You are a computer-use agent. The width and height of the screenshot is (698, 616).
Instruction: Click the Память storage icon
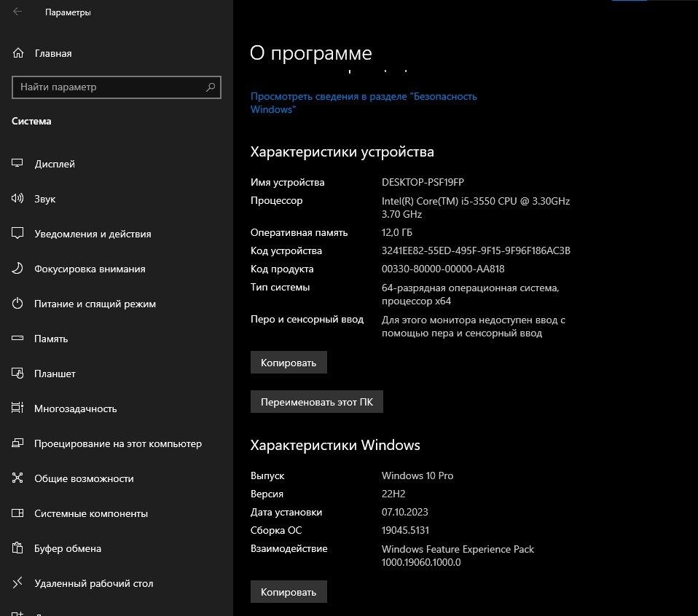click(x=17, y=338)
